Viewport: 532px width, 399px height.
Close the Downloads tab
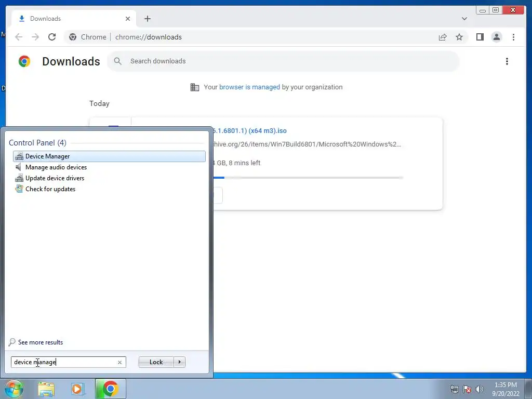[x=128, y=19]
